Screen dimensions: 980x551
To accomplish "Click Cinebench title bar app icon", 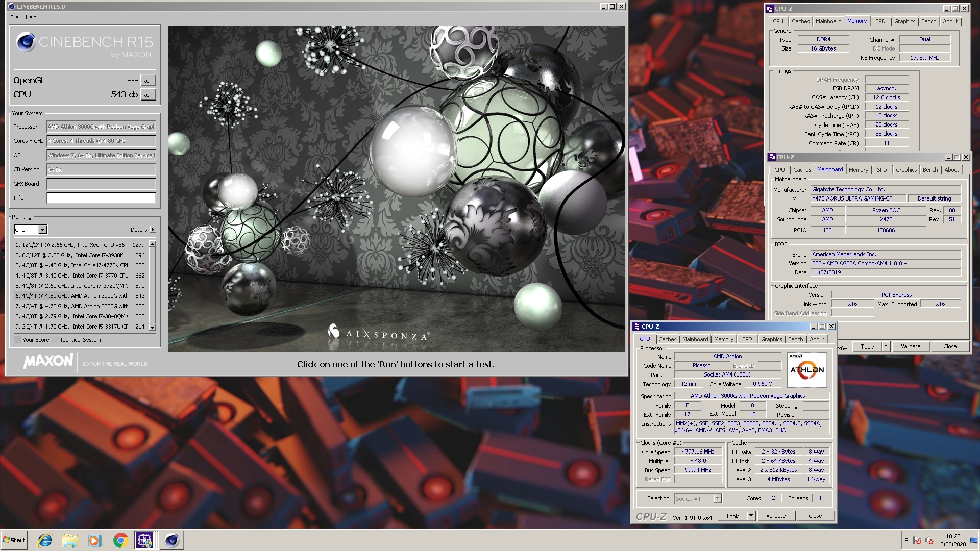I will (x=11, y=7).
